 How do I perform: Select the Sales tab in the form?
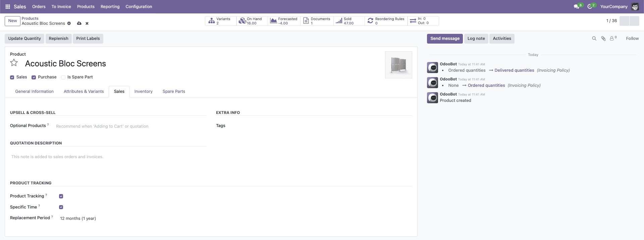119,92
